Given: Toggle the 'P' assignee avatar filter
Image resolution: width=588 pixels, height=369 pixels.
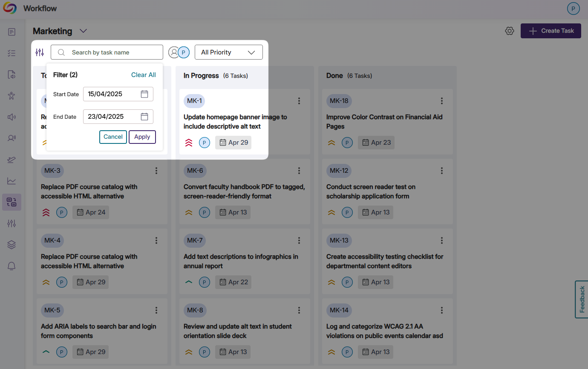Looking at the screenshot, I should [x=184, y=52].
